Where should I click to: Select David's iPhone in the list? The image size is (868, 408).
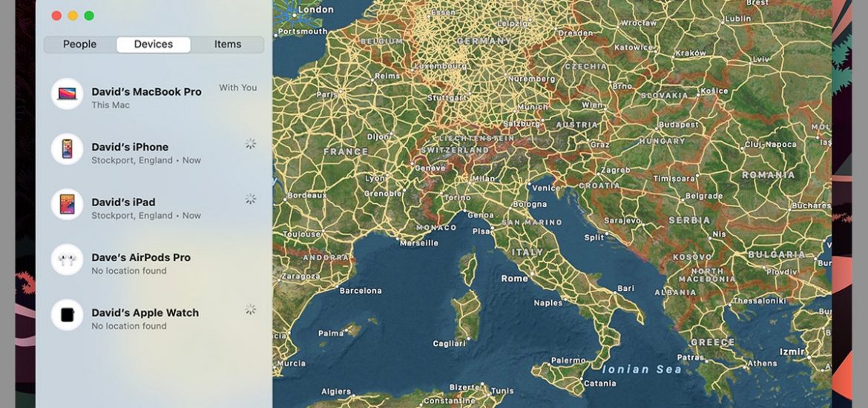tap(154, 149)
